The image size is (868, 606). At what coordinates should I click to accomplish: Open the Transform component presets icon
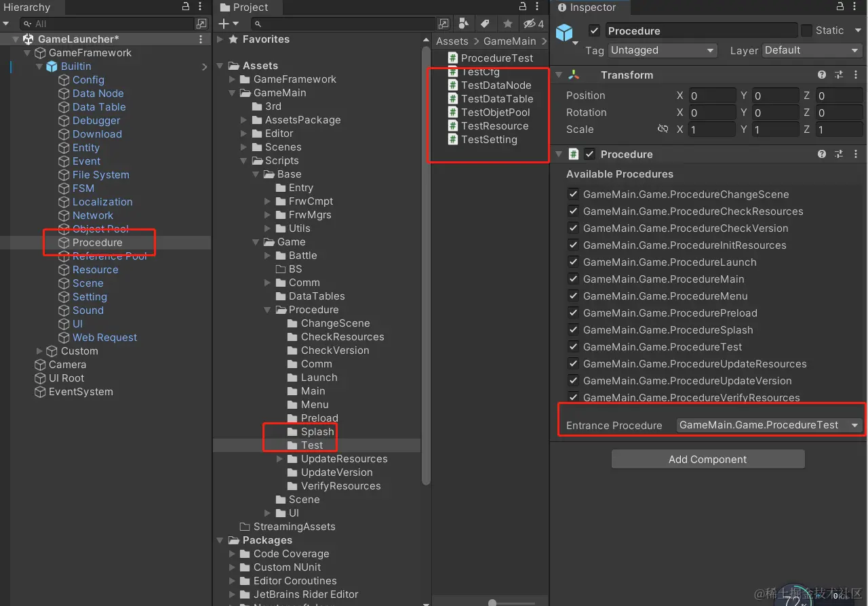tap(839, 75)
